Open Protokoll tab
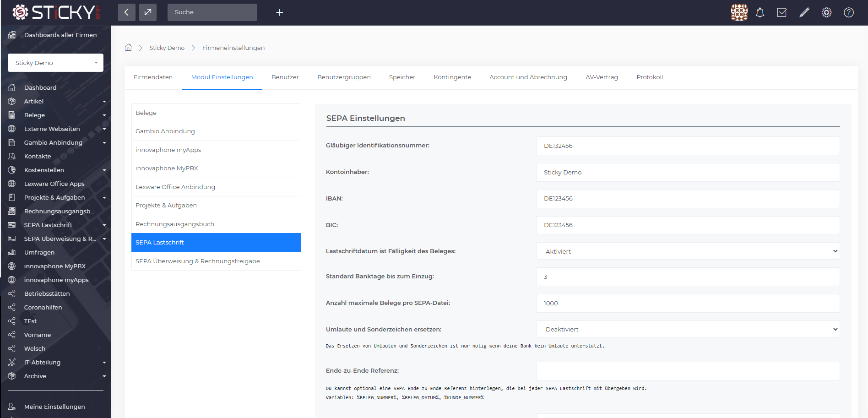868x418 pixels. click(650, 77)
